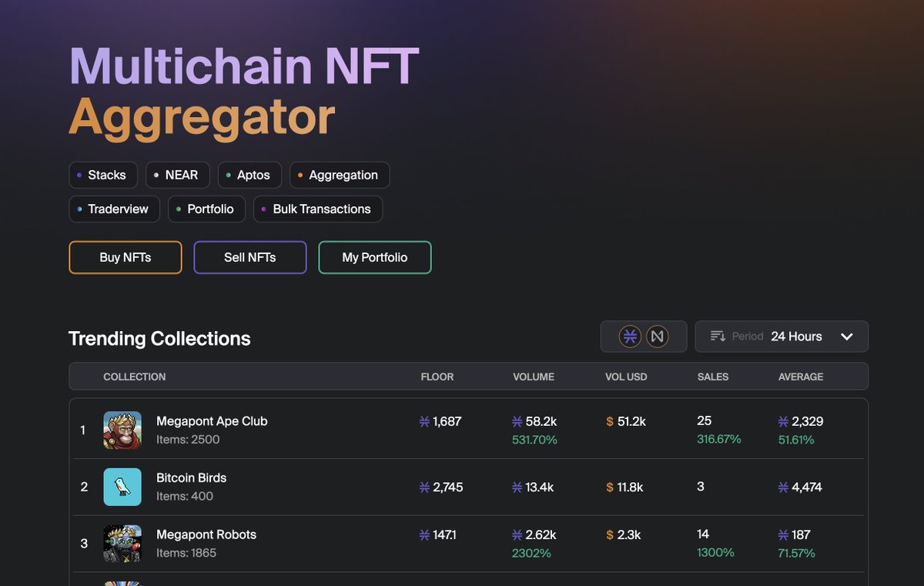Sort by the SALES column header
924x586 pixels.
[x=713, y=377]
